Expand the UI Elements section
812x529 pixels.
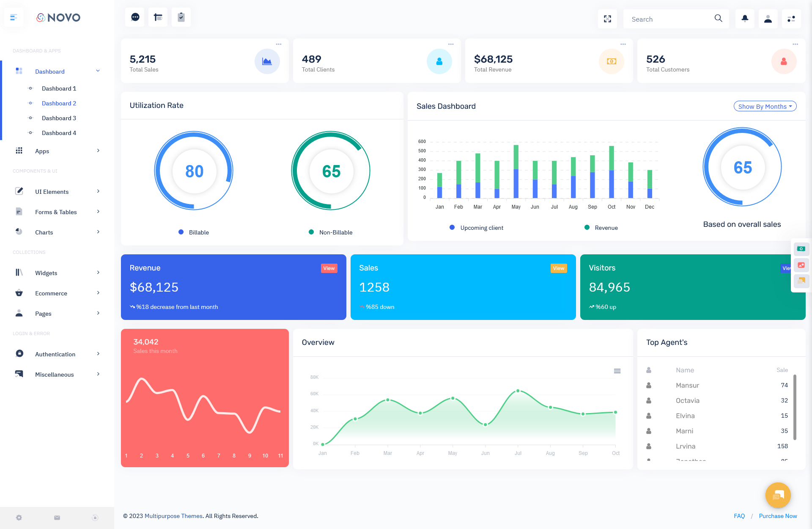pos(52,191)
